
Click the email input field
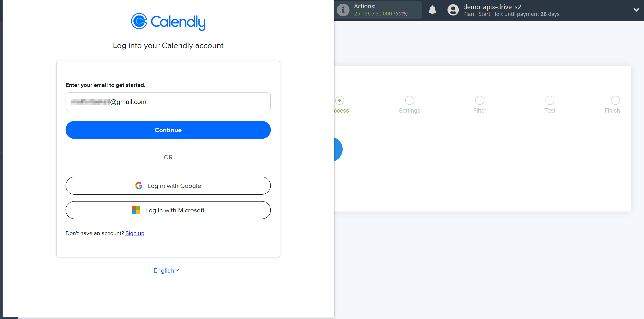pos(168,102)
